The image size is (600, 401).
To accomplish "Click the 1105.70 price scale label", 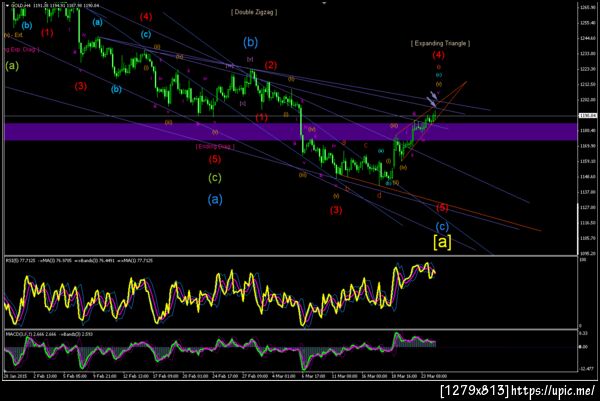I will [589, 238].
